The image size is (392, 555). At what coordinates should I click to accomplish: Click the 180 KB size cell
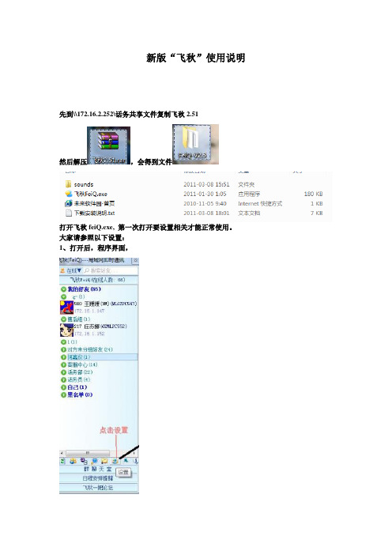pyautogui.click(x=313, y=194)
